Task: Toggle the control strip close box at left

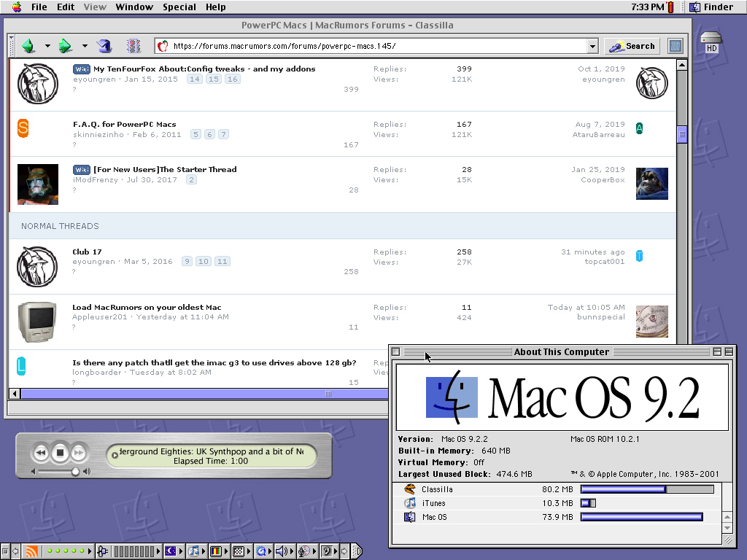Action: (5, 551)
